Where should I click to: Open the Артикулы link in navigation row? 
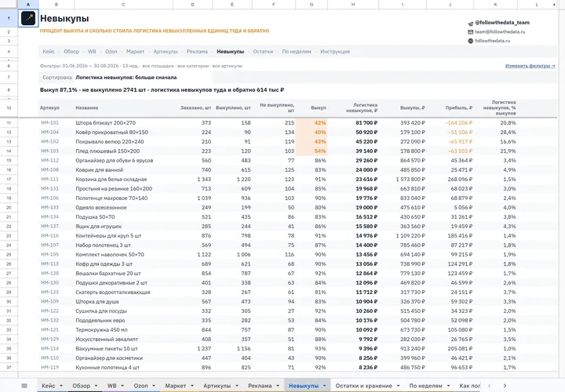tap(166, 52)
